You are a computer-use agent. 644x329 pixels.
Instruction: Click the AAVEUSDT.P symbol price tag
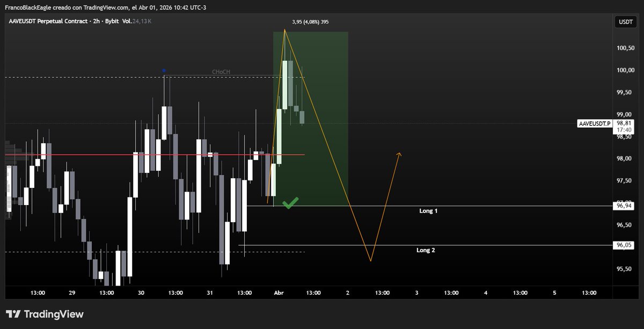coord(595,123)
